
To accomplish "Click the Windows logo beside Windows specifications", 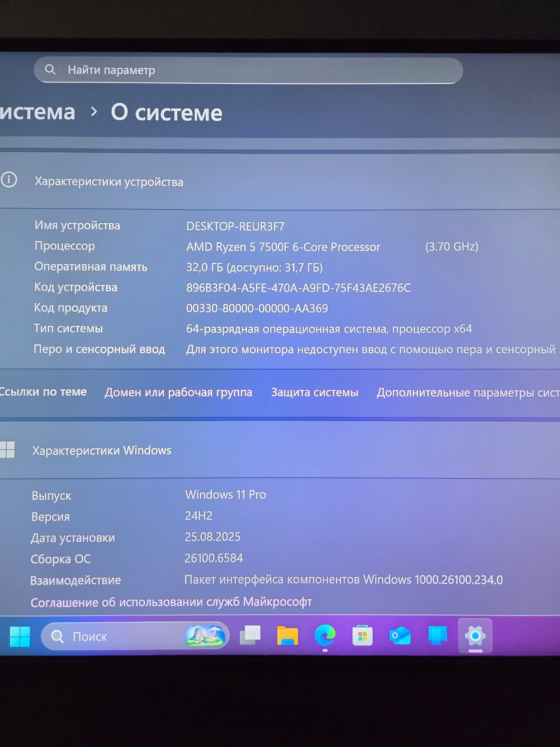I will coord(7,449).
